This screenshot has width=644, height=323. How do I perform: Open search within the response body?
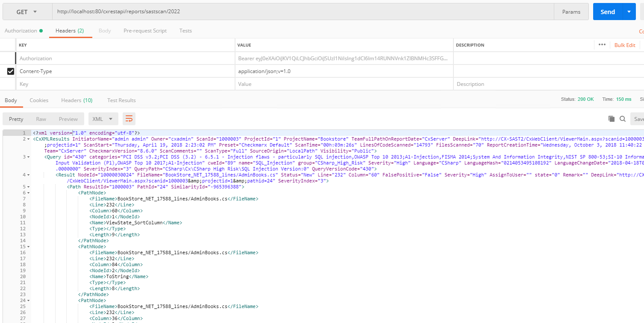tap(622, 119)
